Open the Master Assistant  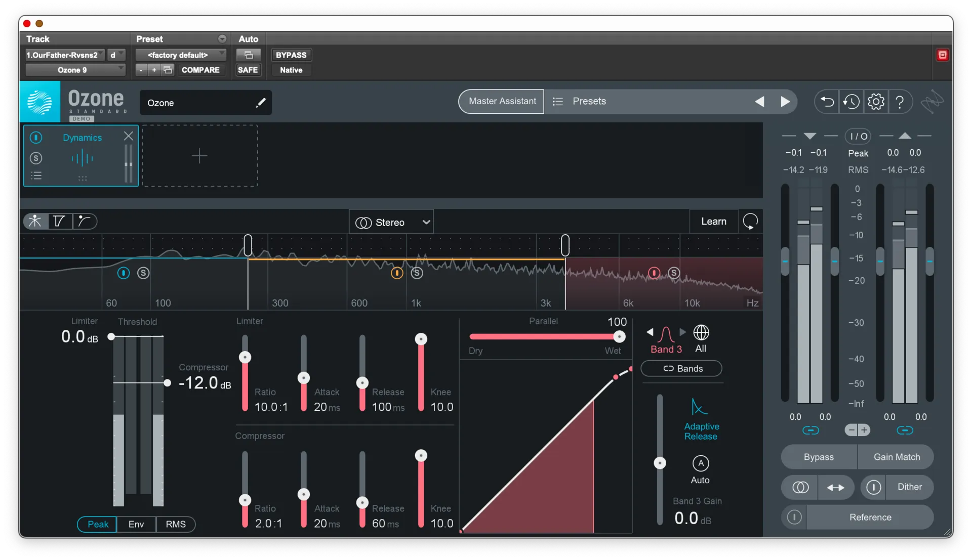(501, 101)
